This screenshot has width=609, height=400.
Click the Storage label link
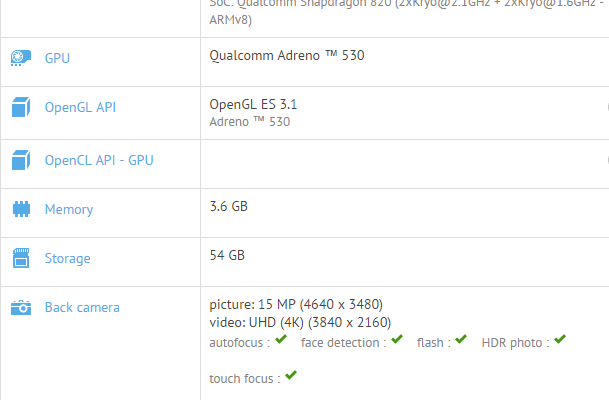pyautogui.click(x=67, y=259)
